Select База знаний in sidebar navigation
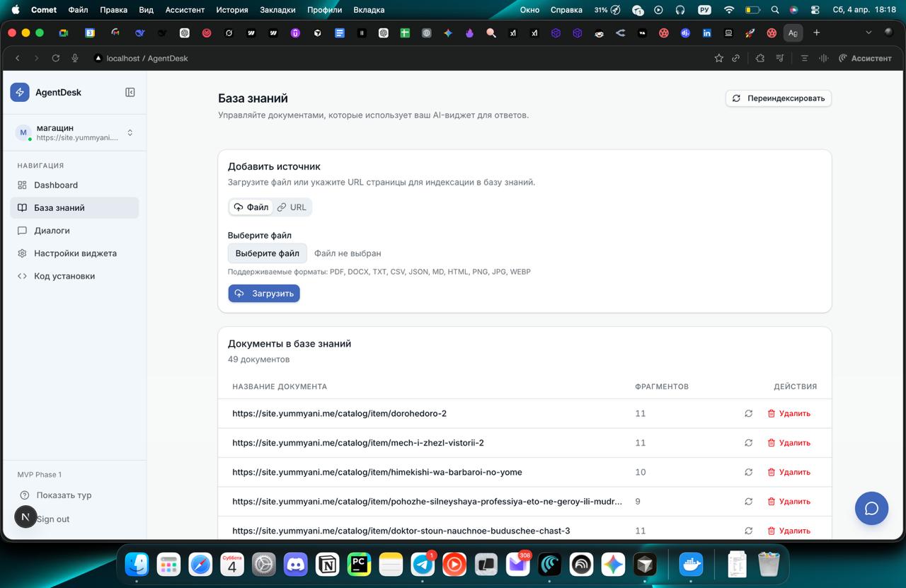Image resolution: width=906 pixels, height=588 pixels. coord(74,208)
